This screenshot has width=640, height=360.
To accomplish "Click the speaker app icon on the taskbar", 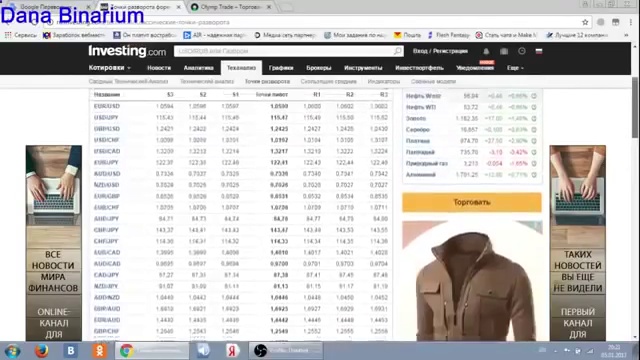I will [203, 351].
